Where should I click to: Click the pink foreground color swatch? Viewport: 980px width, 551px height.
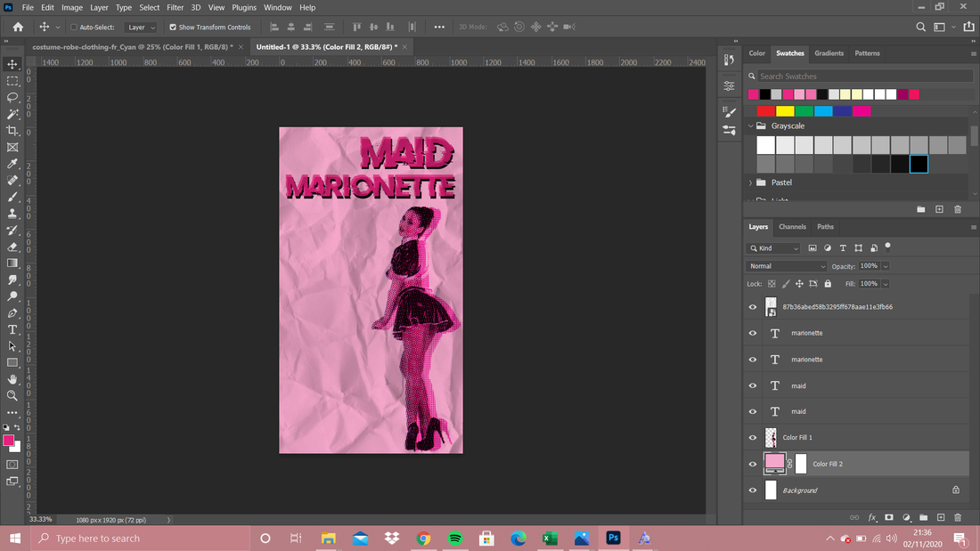pyautogui.click(x=9, y=441)
